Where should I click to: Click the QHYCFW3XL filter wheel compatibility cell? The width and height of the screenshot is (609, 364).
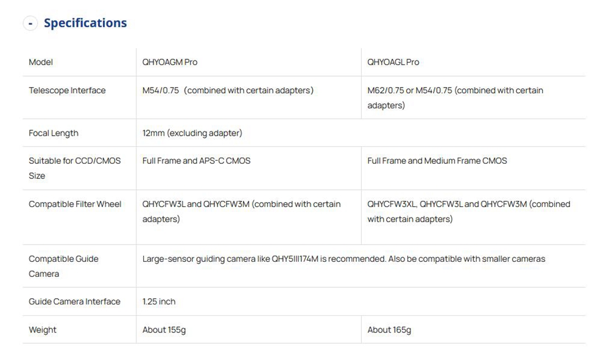coord(468,211)
